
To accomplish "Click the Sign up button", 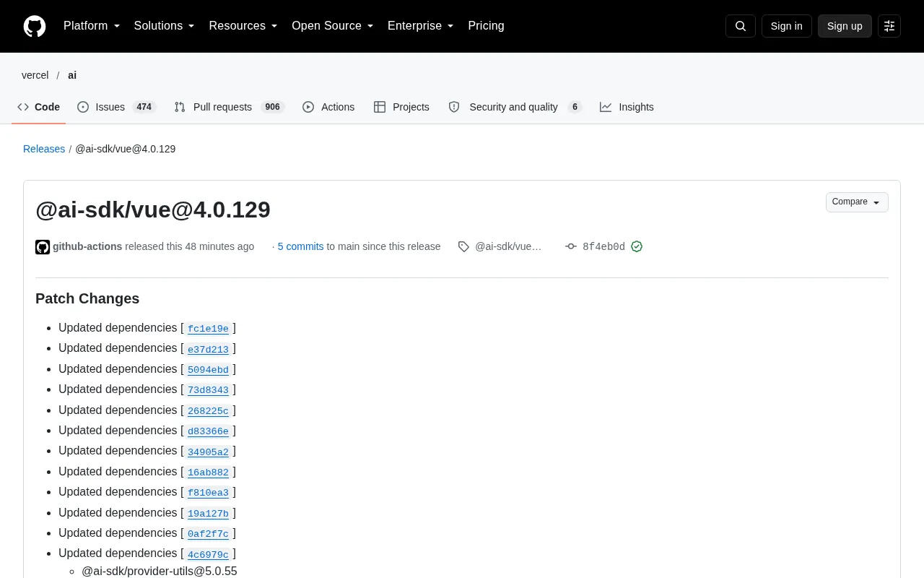I will [x=845, y=26].
